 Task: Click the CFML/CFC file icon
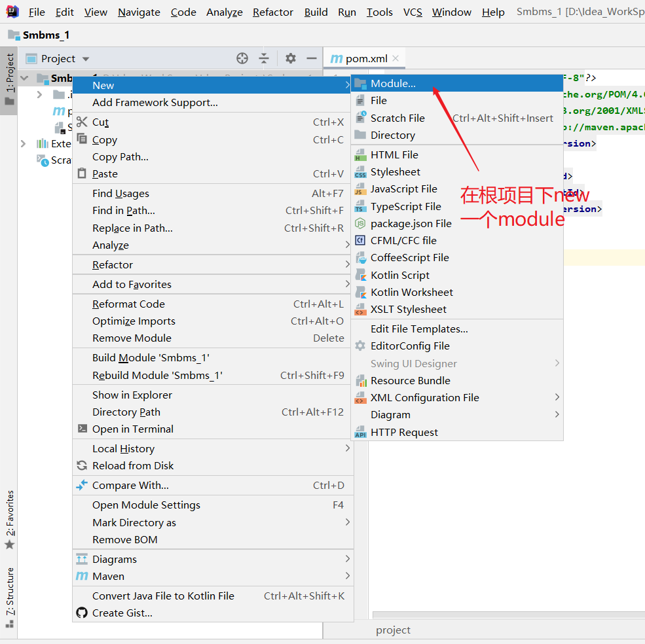pyautogui.click(x=360, y=240)
